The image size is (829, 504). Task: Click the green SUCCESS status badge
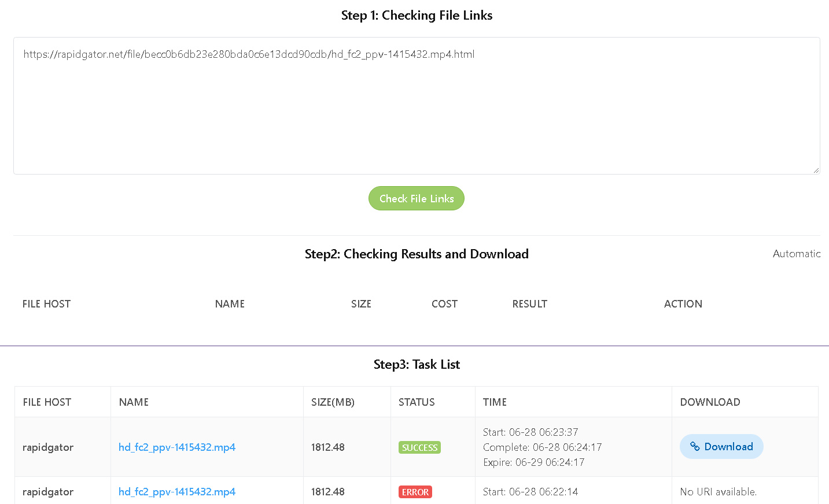pos(419,447)
